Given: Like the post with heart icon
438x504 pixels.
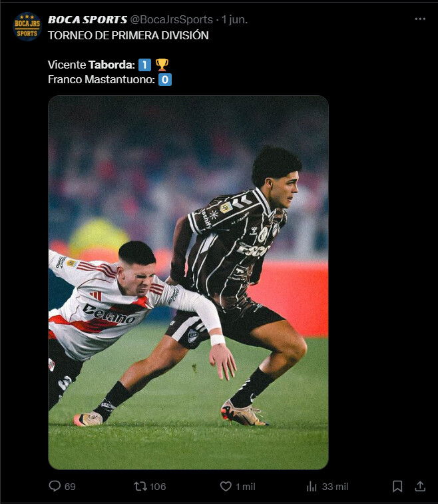Looking at the screenshot, I should point(226,486).
